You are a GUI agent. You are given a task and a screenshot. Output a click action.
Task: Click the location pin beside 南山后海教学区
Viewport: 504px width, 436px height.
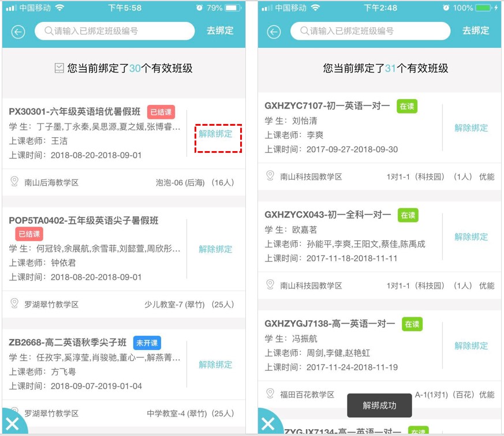coord(14,182)
